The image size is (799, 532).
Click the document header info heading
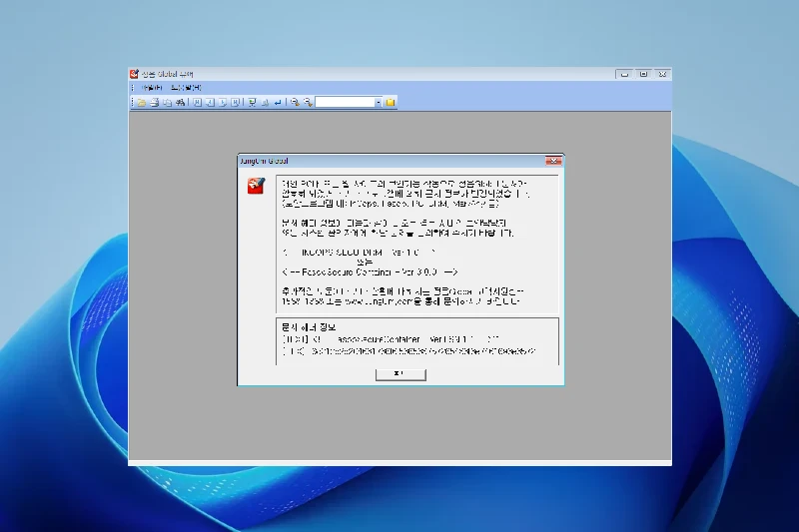(309, 327)
